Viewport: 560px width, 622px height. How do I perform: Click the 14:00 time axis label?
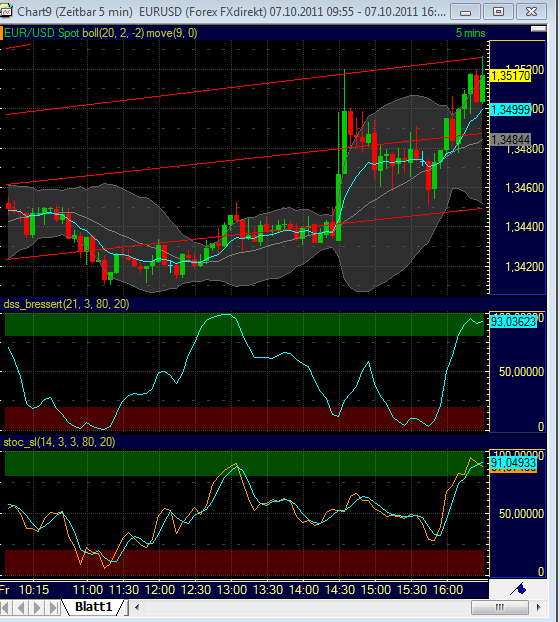(x=304, y=590)
